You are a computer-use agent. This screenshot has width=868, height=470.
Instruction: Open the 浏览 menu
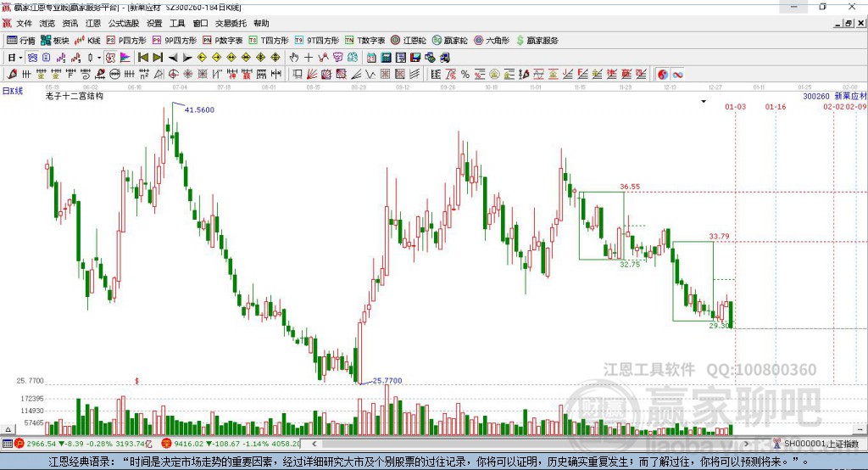click(47, 23)
